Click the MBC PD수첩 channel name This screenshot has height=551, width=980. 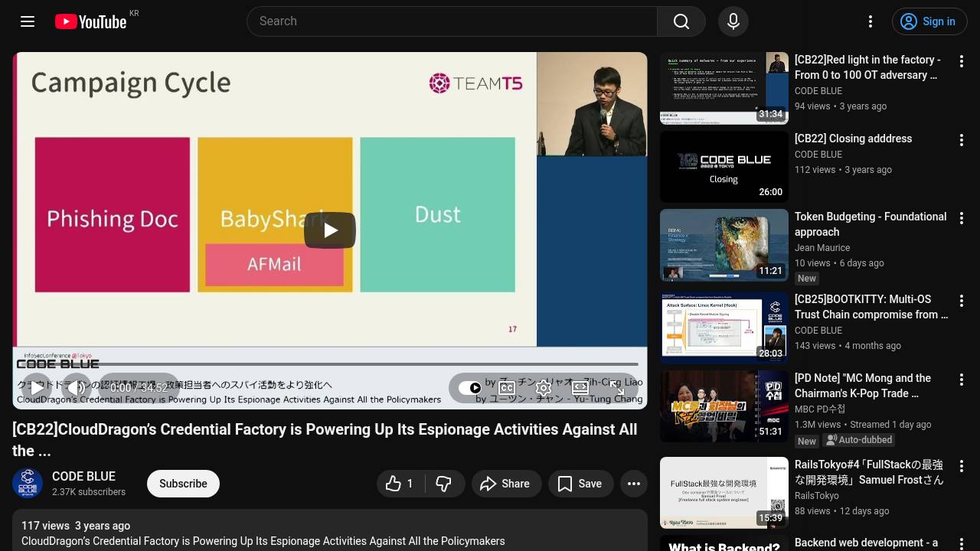820,409
